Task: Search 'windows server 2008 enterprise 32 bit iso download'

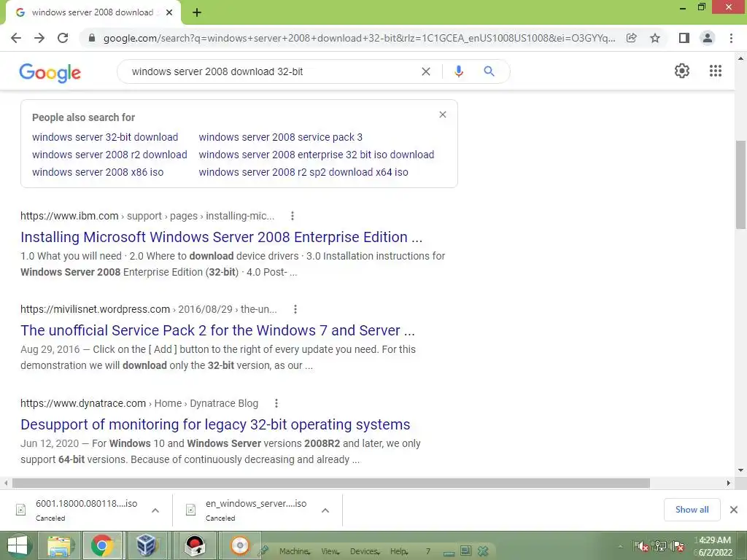Action: pyautogui.click(x=317, y=155)
